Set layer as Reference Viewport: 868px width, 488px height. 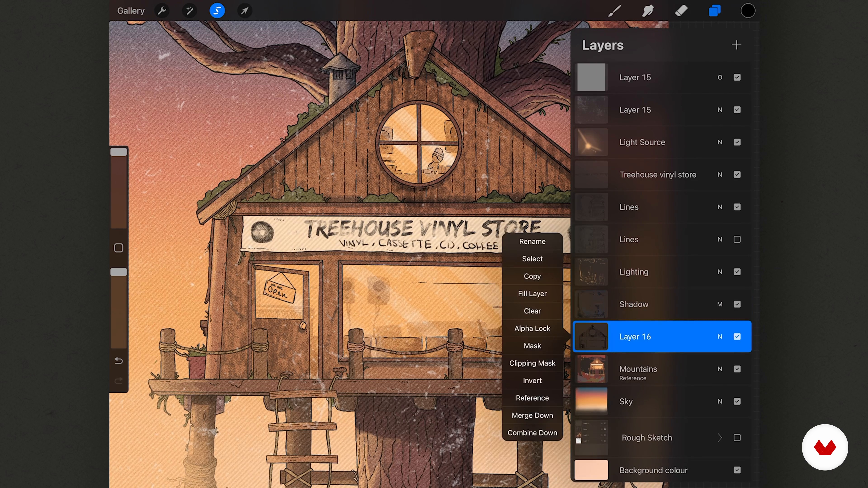532,398
